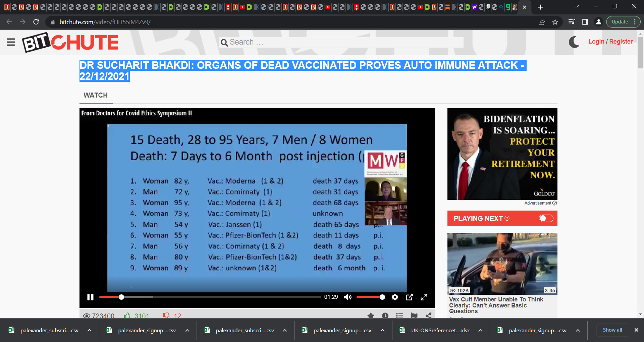Share the video via share icon
The width and height of the screenshot is (644, 342).
[x=428, y=316]
